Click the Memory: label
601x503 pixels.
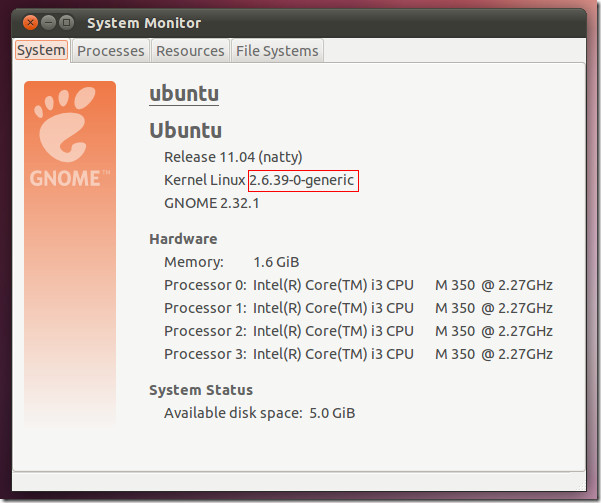coord(194,262)
